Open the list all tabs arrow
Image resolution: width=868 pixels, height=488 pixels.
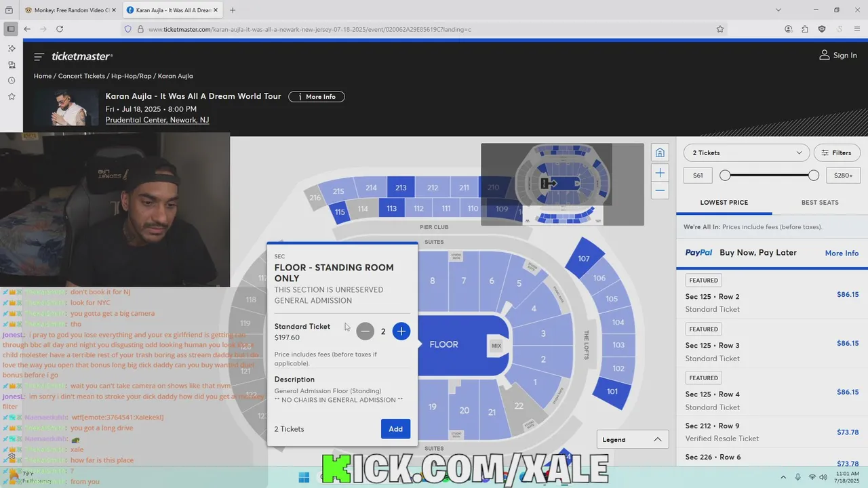coord(778,10)
